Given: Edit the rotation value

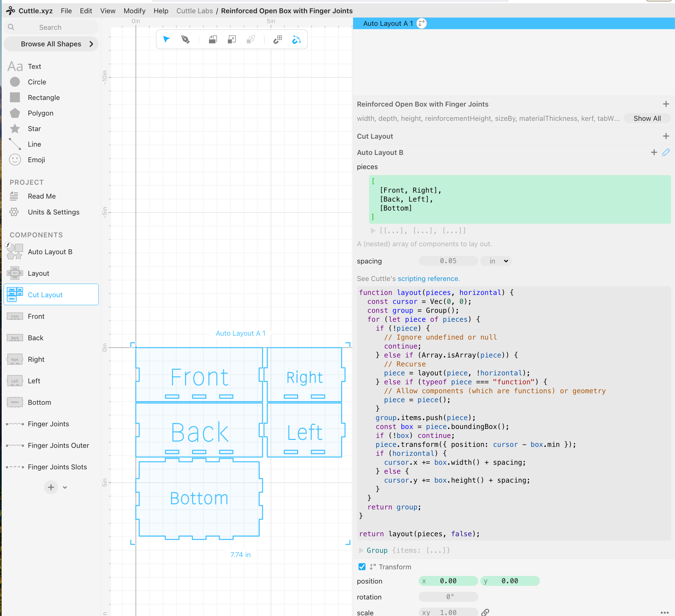Looking at the screenshot, I should [448, 597].
